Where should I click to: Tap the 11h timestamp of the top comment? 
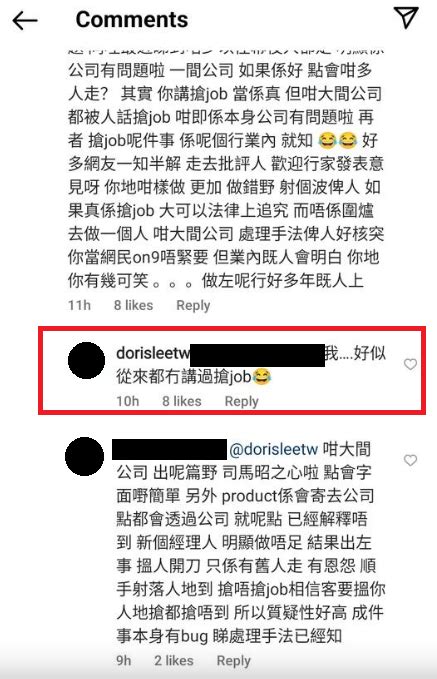pyautogui.click(x=79, y=305)
